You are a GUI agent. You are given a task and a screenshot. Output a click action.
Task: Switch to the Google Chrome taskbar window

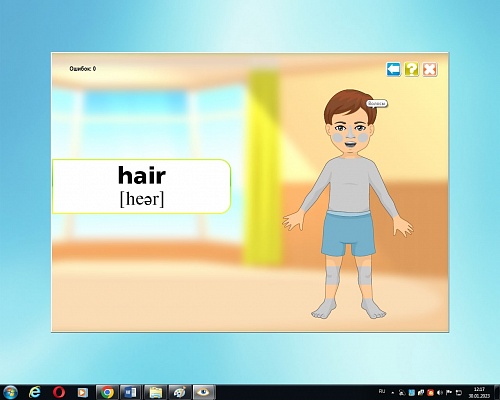(x=107, y=392)
